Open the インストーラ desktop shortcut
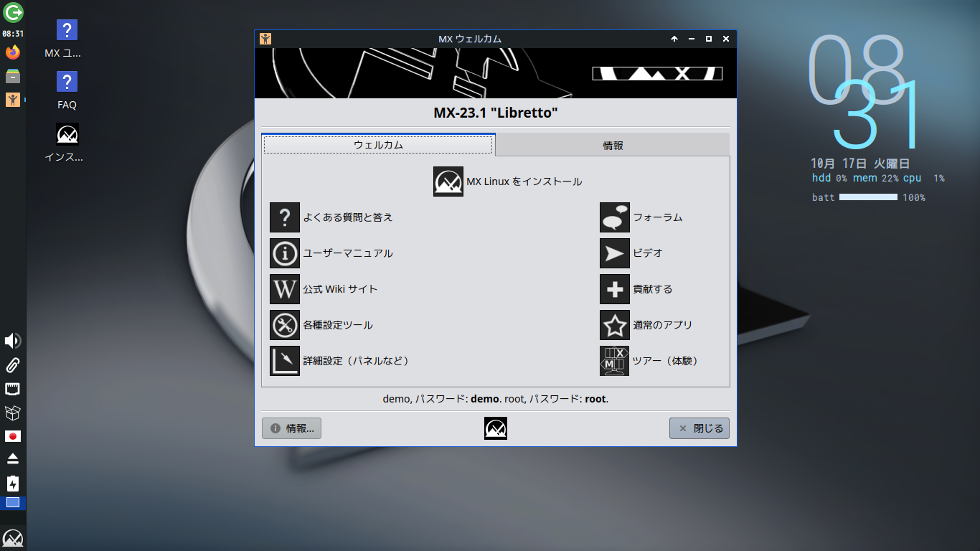980x551 pixels. 67,143
